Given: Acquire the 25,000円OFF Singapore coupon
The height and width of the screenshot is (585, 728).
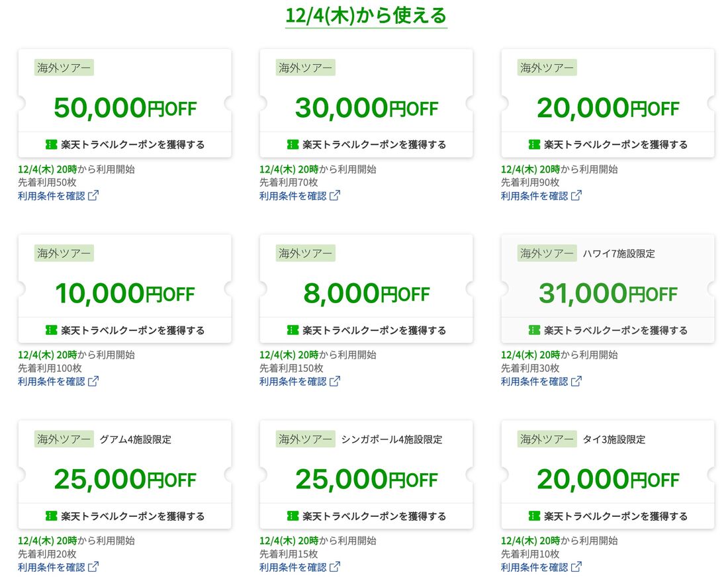Looking at the screenshot, I should tap(367, 516).
